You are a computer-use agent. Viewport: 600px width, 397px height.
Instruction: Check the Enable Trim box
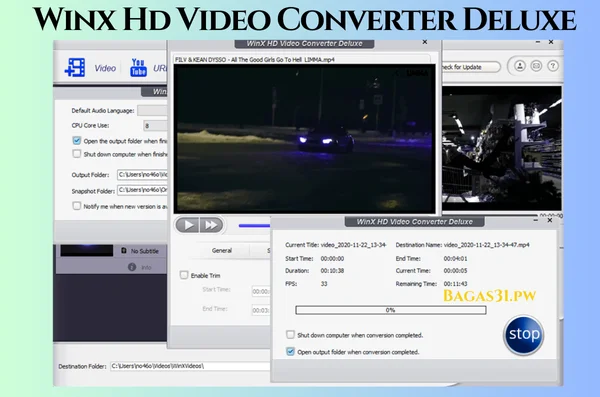(x=184, y=275)
